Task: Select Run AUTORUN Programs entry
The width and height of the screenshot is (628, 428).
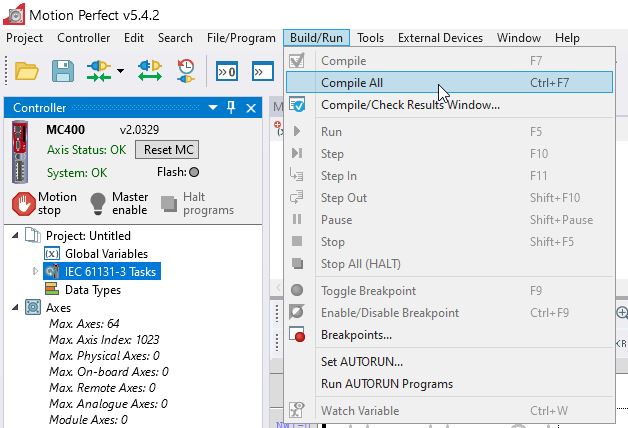Action: tap(449, 384)
